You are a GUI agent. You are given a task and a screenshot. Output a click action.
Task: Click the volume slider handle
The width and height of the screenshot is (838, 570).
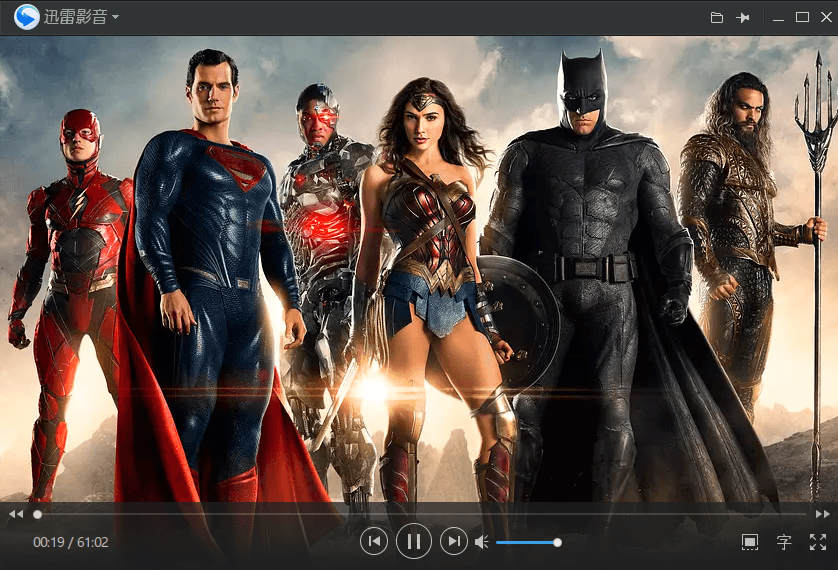(x=557, y=542)
